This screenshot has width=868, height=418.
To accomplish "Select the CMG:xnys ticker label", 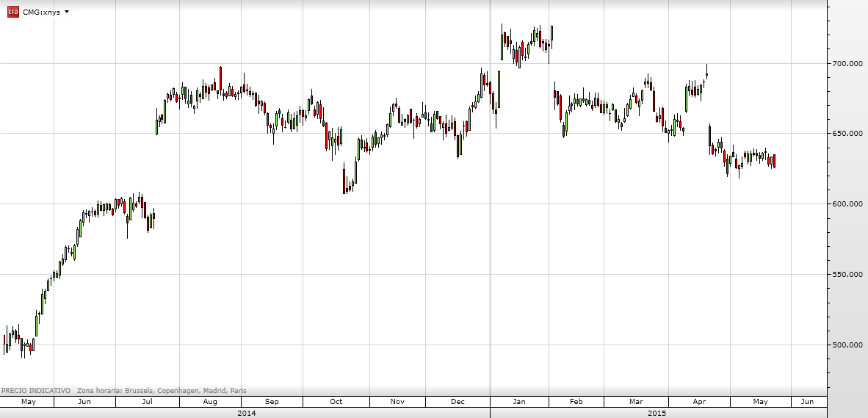I will pyautogui.click(x=42, y=12).
